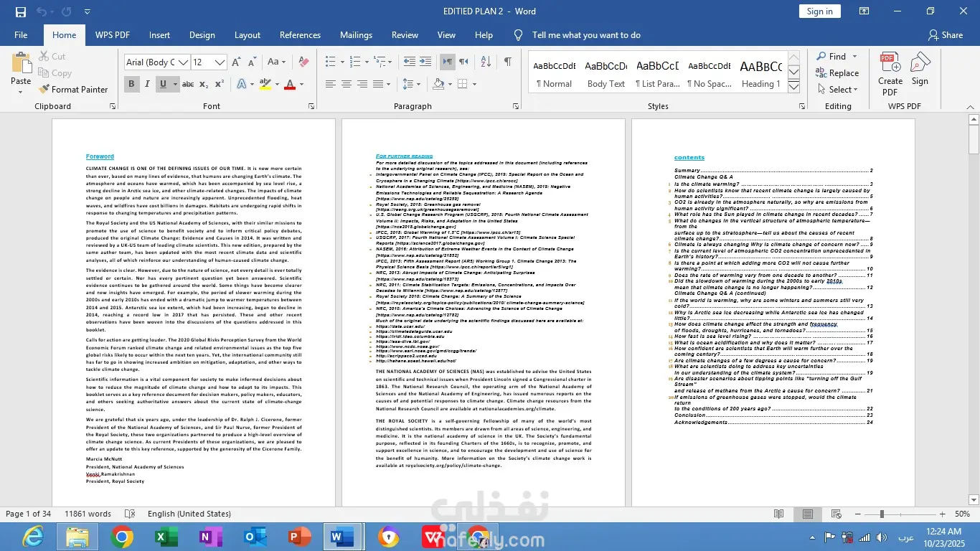Toggle Show/Hide paragraph marks
Viewport: 980px width, 551px height.
pyautogui.click(x=507, y=62)
